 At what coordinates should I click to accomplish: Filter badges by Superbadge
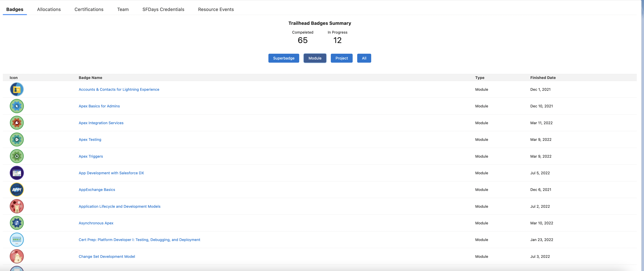point(283,58)
